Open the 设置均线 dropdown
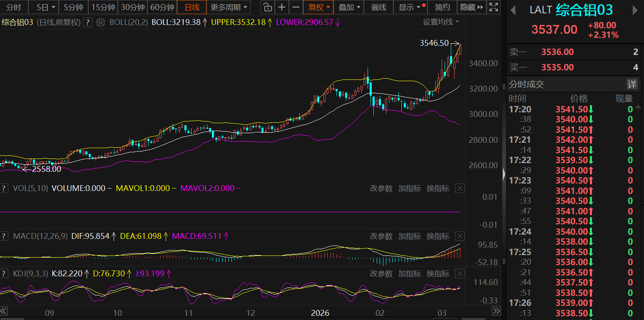The image size is (644, 320). click(x=441, y=22)
